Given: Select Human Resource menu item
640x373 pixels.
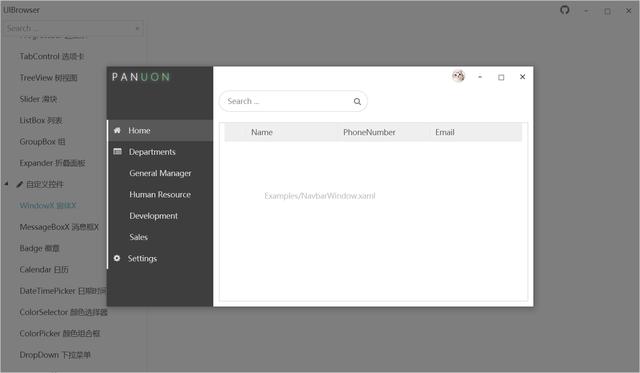Looking at the screenshot, I should click(x=160, y=195).
